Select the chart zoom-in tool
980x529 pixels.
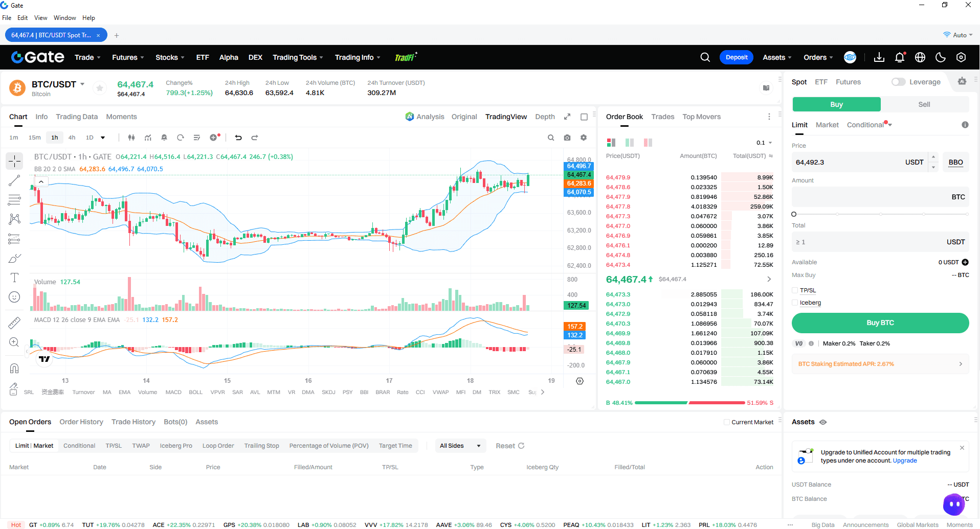point(14,342)
